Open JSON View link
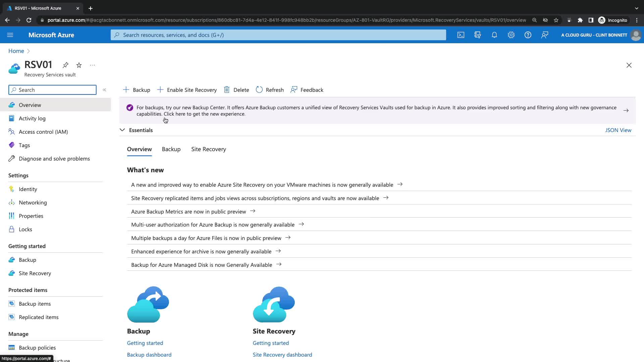The width and height of the screenshot is (644, 362). point(618,130)
